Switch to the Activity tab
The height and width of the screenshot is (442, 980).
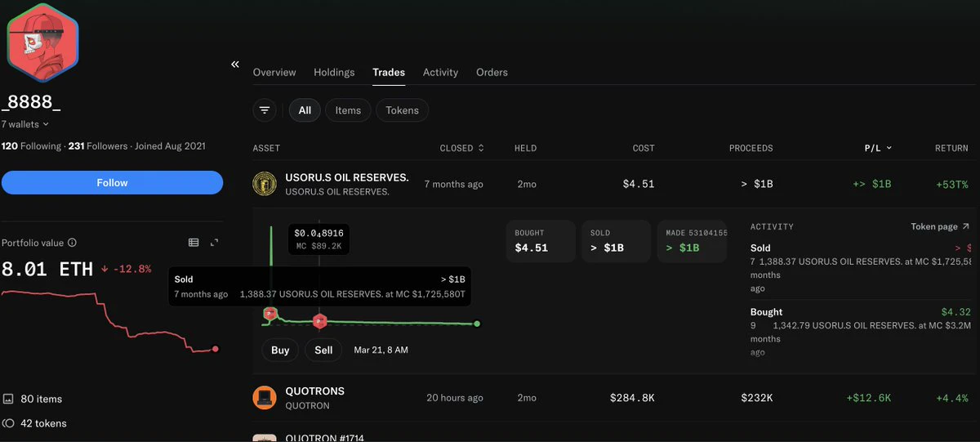coord(440,73)
